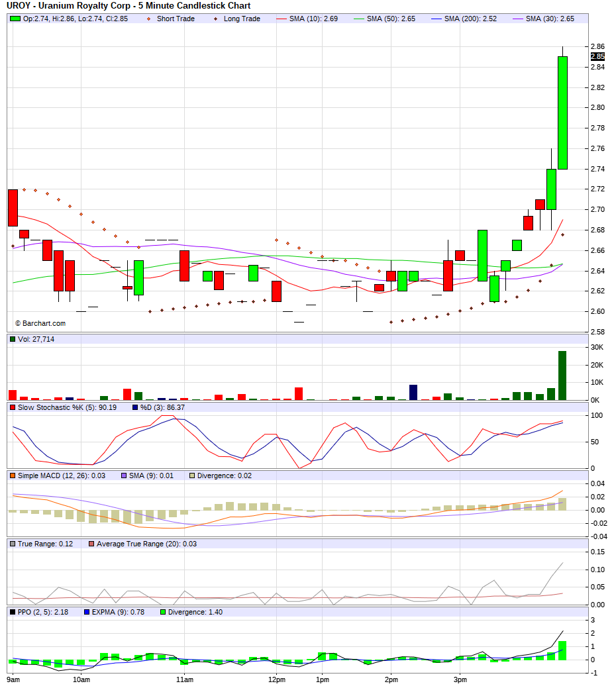This screenshot has height=700, width=616.
Task: Click the Short Trade legend label
Action: pyautogui.click(x=176, y=19)
